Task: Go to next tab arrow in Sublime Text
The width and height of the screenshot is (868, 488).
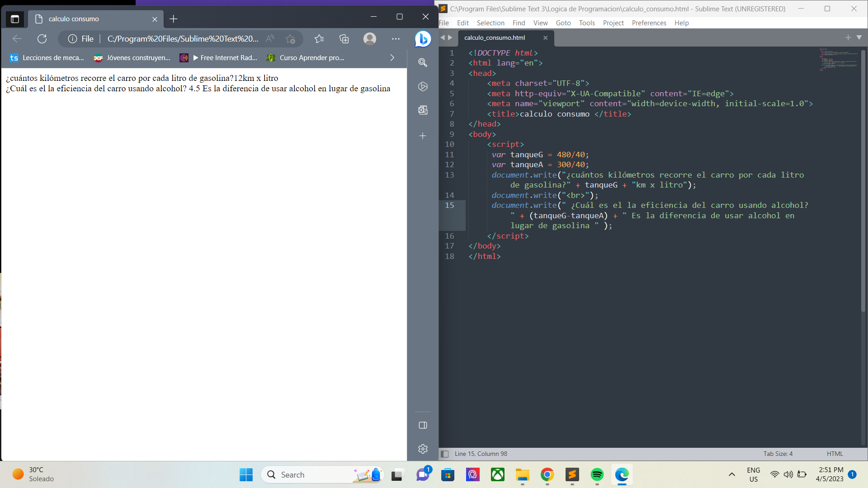Action: [450, 38]
